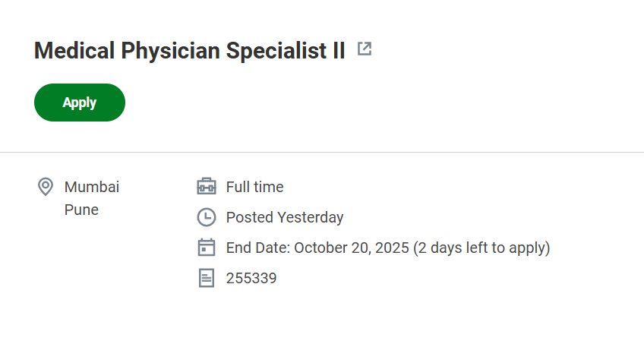Open job posting in new window icon

click(x=365, y=49)
